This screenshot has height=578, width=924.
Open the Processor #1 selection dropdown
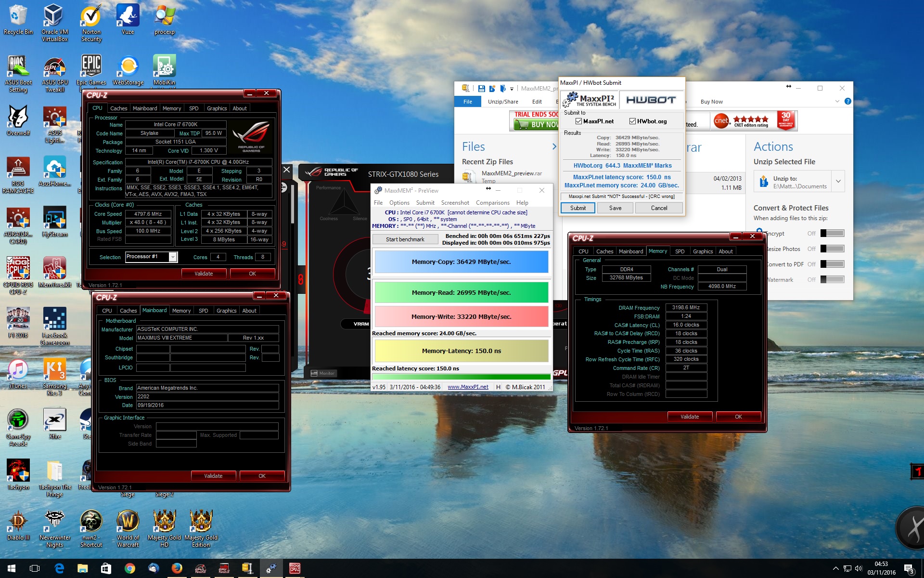[x=172, y=257]
